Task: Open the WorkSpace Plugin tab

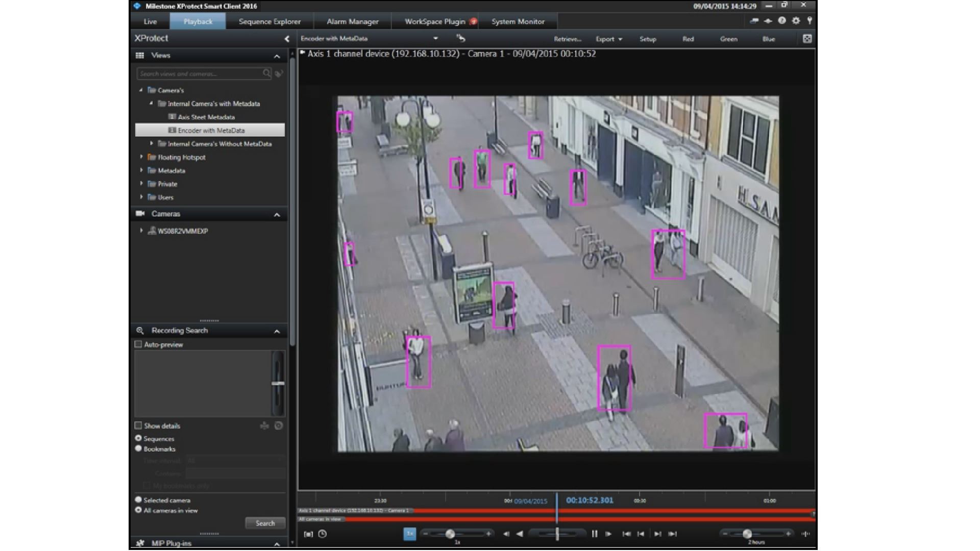Action: [435, 21]
